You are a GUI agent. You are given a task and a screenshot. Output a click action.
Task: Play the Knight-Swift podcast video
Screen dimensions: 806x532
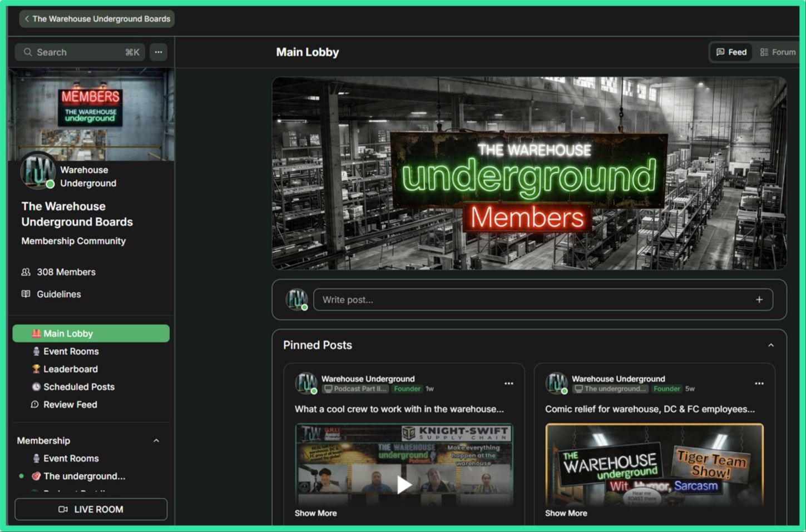tap(404, 485)
